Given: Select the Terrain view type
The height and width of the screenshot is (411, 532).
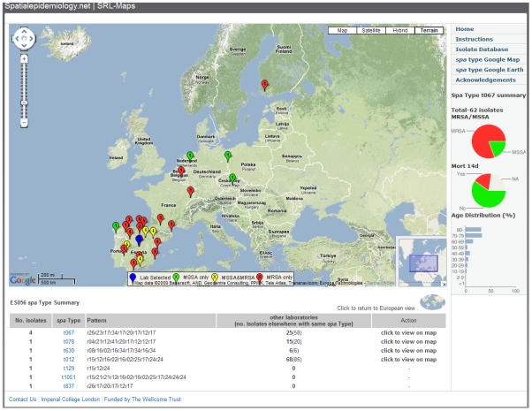Looking at the screenshot, I should click(x=429, y=31).
